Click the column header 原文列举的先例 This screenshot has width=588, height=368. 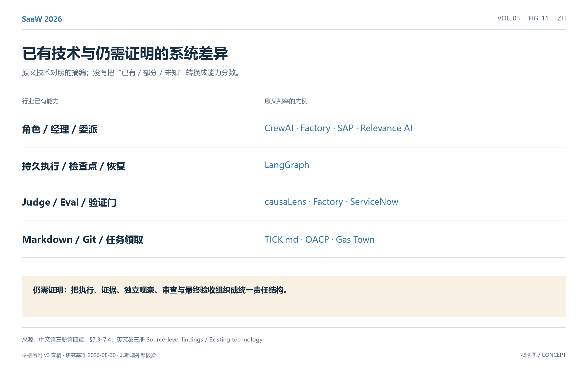click(286, 101)
